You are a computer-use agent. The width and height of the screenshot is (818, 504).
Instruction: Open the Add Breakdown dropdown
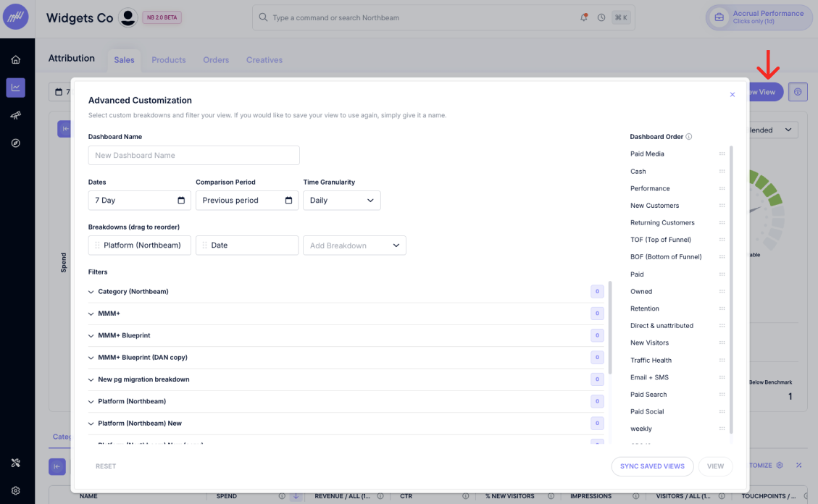pos(354,245)
